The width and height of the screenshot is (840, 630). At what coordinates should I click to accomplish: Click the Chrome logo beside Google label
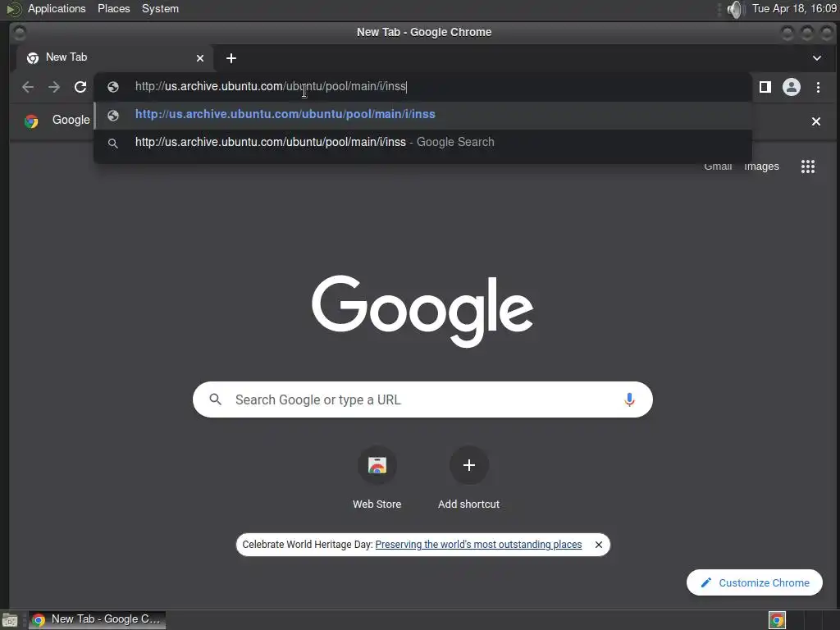(32, 121)
